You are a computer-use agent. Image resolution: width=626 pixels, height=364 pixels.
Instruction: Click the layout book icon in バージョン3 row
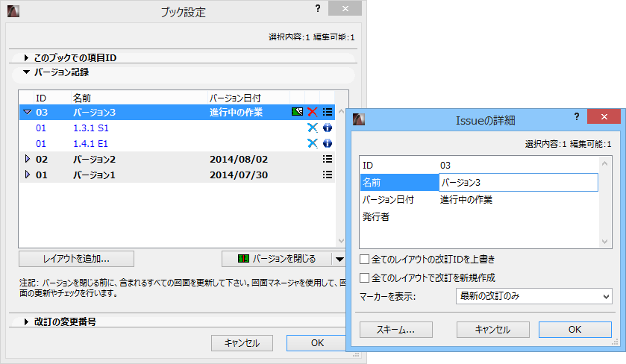pos(297,112)
